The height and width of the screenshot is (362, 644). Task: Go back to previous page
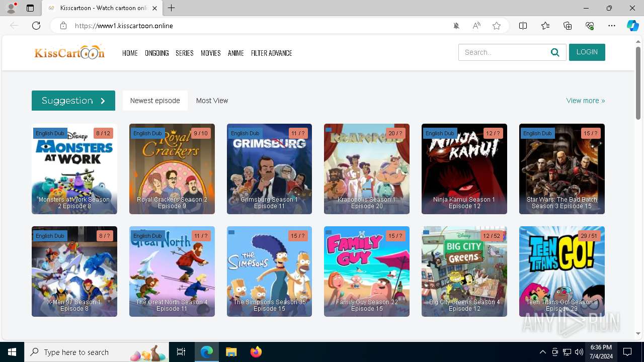pyautogui.click(x=14, y=26)
